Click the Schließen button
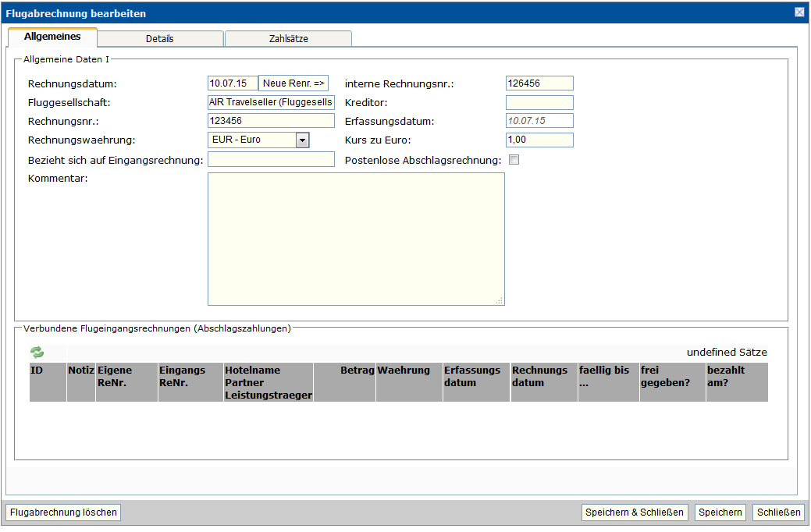 [x=779, y=512]
